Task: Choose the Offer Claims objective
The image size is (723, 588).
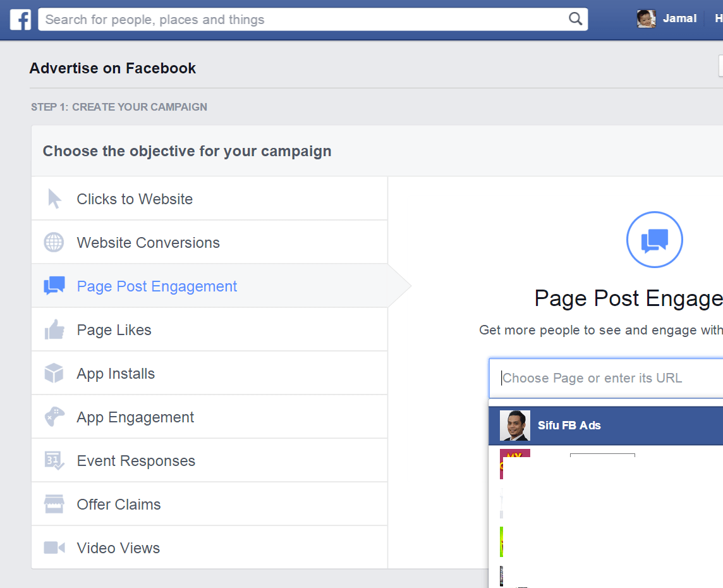Action: point(209,504)
